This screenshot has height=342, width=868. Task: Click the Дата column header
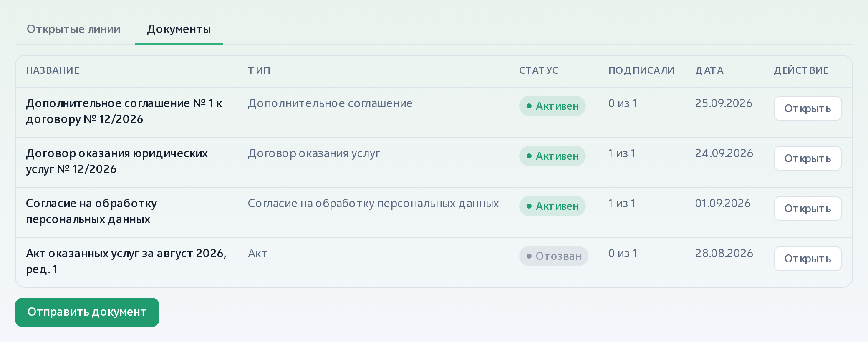709,70
